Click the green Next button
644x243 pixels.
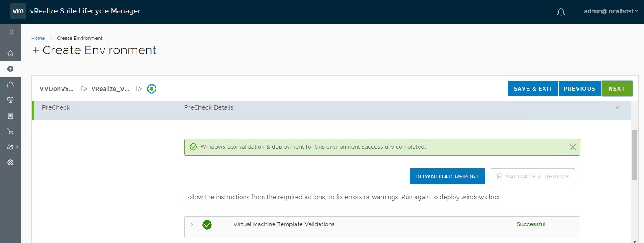tap(617, 88)
